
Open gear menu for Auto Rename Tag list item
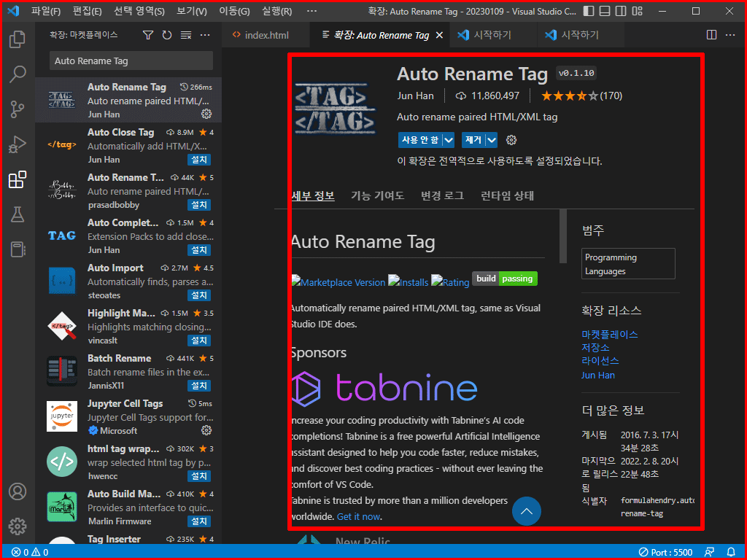pos(206,114)
